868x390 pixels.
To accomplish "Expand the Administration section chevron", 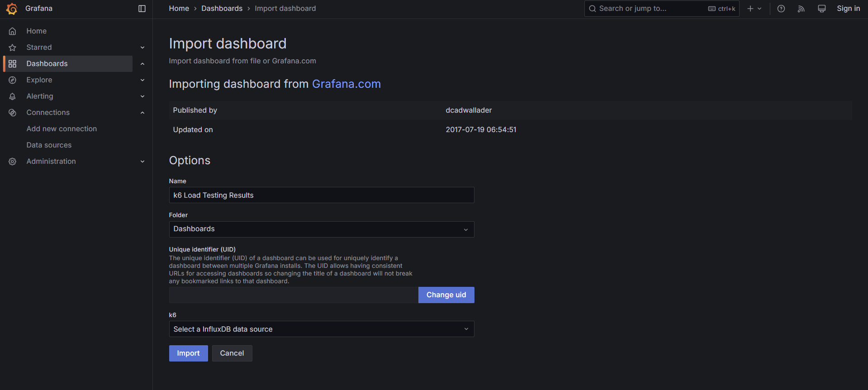I will 142,162.
